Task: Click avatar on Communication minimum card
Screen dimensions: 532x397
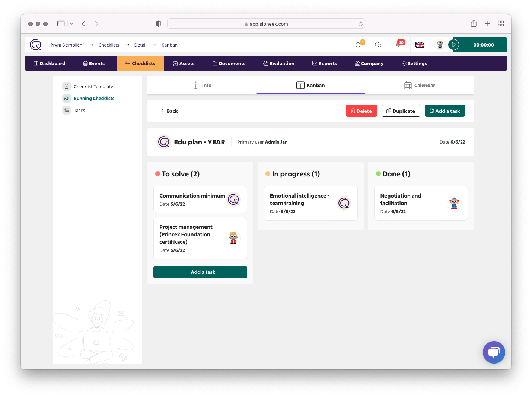Action: [x=234, y=199]
